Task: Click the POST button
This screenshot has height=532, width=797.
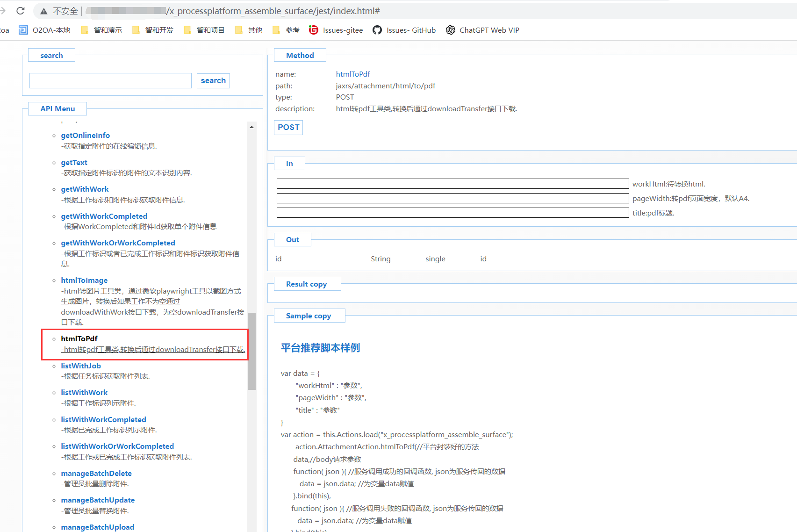Action: [x=288, y=128]
